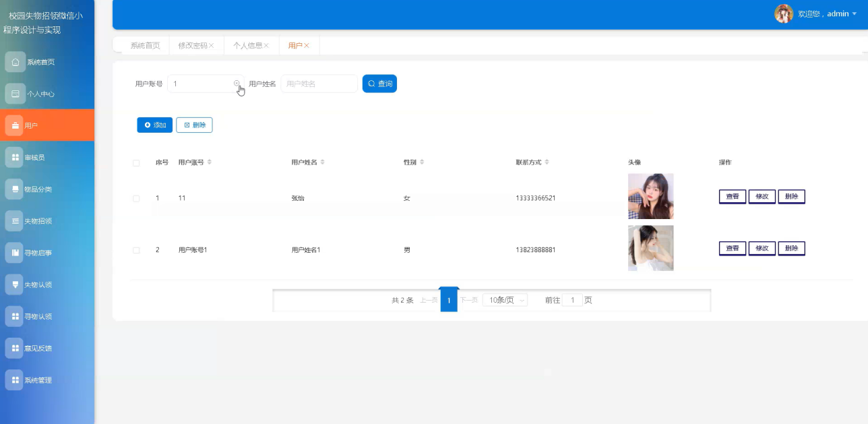Click 删除 for user 张怡
Screen dimensions: 868x424
(x=792, y=197)
